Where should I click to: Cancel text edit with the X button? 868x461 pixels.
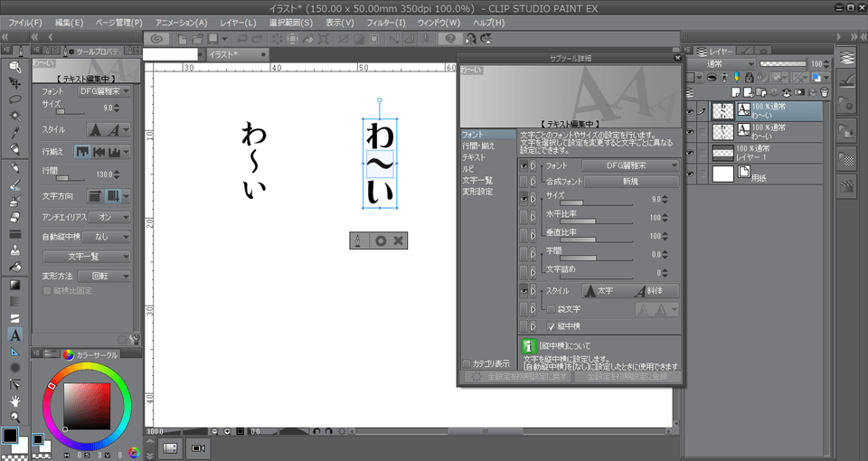pos(398,240)
